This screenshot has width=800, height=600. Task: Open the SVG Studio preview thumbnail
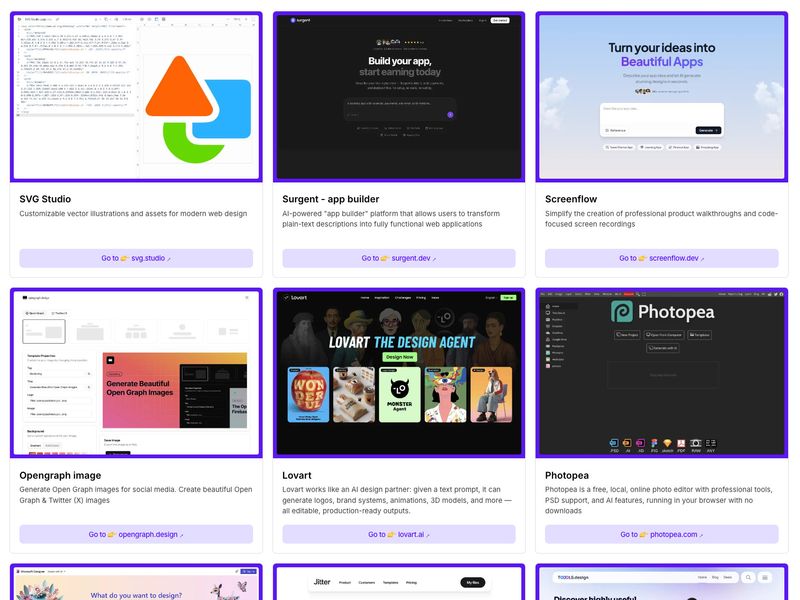point(136,97)
